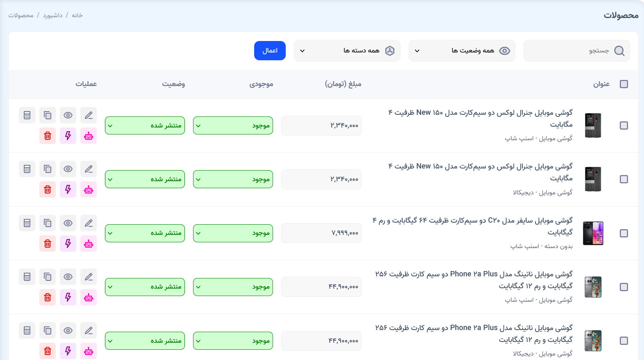Open the همه وضعیت ها status filter dropdown
Image resolution: width=644 pixels, height=360 pixels.
pyautogui.click(x=462, y=51)
